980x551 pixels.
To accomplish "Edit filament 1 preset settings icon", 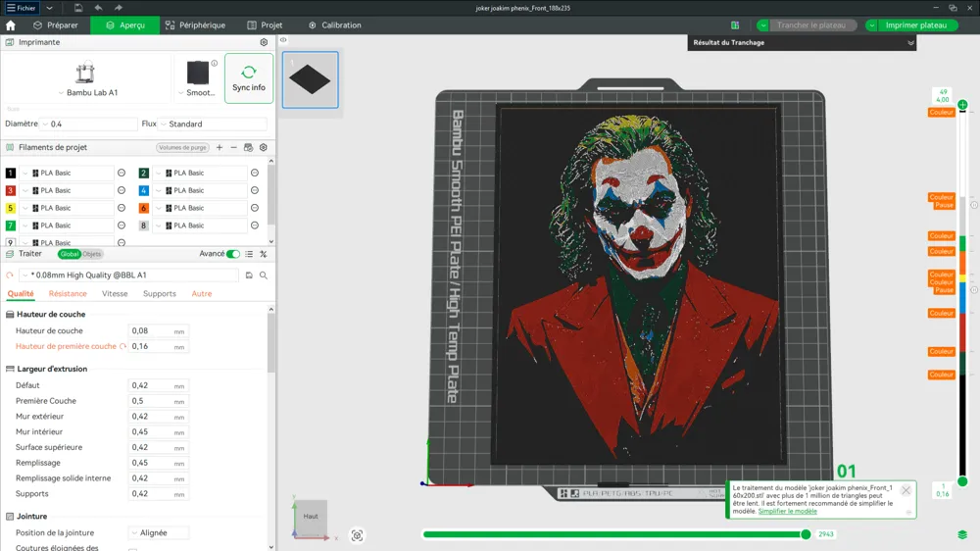I will click(122, 174).
